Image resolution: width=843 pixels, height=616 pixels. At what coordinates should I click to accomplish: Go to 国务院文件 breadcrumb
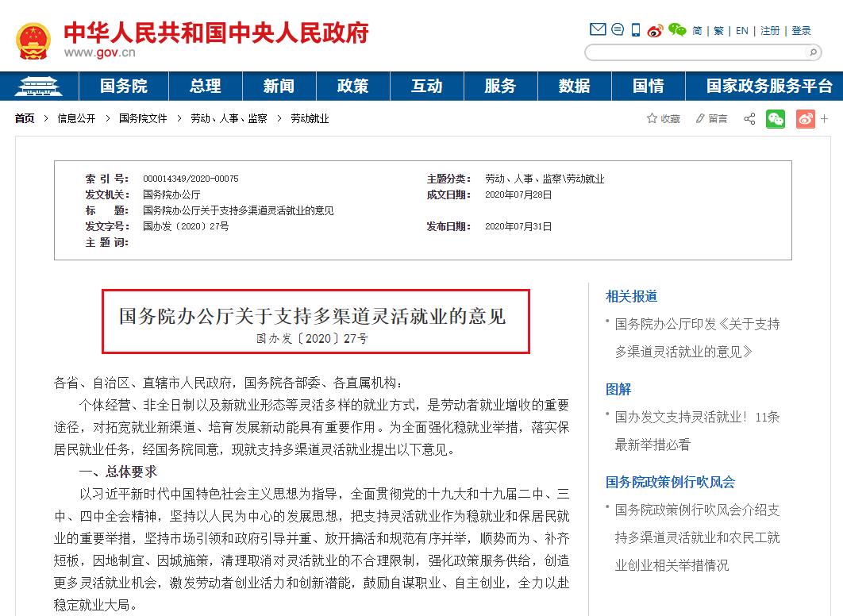[x=143, y=118]
